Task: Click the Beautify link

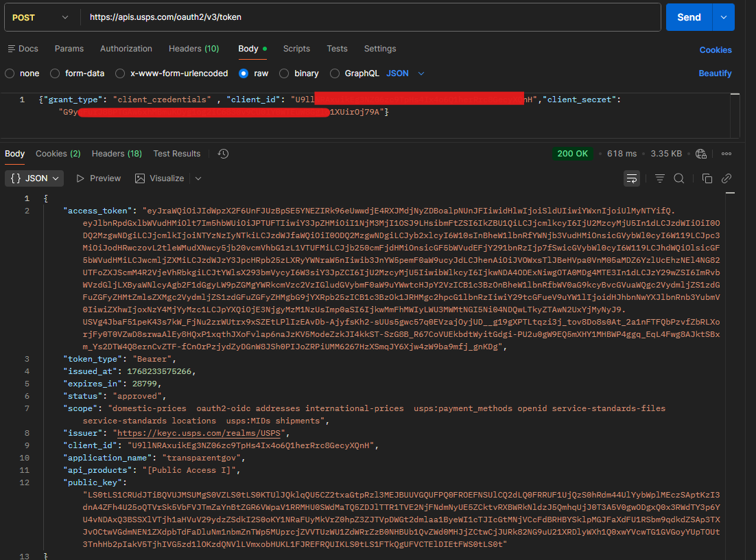Action: point(715,73)
